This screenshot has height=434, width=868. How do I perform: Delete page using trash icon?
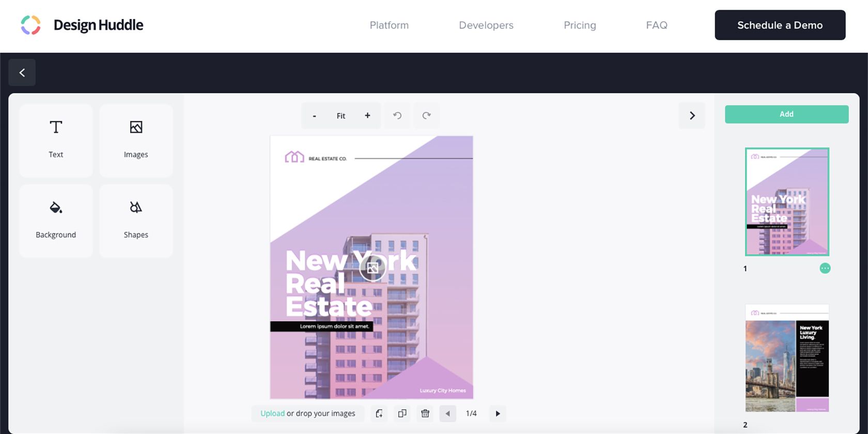[x=425, y=413]
